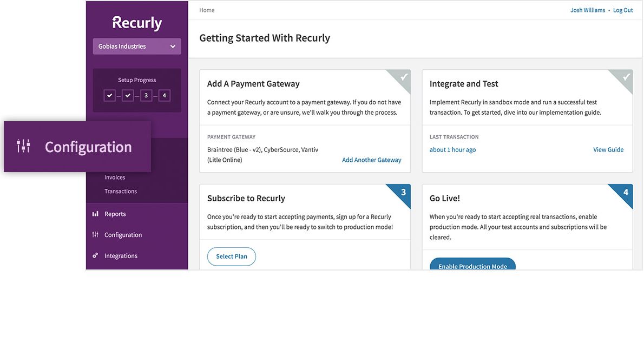The width and height of the screenshot is (644, 362).
Task: Select Setup Progress step 3 box
Action: point(146,96)
